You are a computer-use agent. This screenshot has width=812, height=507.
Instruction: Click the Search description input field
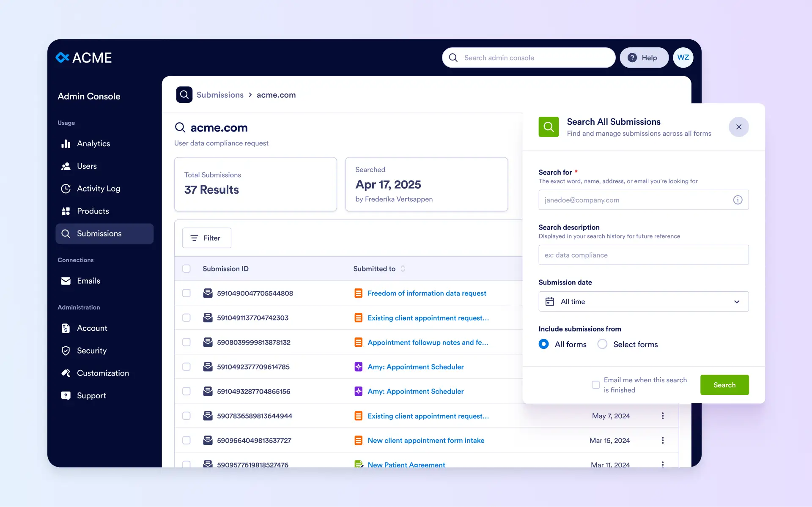[643, 255]
